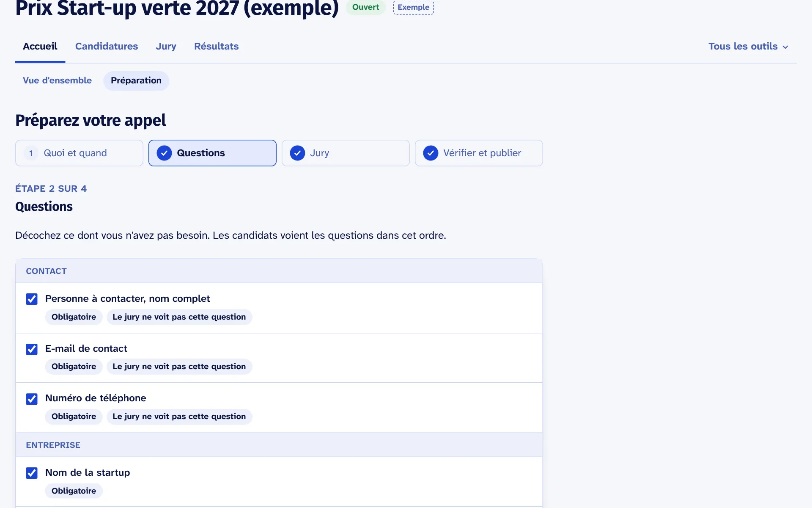This screenshot has width=812, height=508.
Task: Uncheck Personne à contacter, nom complet
Action: [32, 299]
